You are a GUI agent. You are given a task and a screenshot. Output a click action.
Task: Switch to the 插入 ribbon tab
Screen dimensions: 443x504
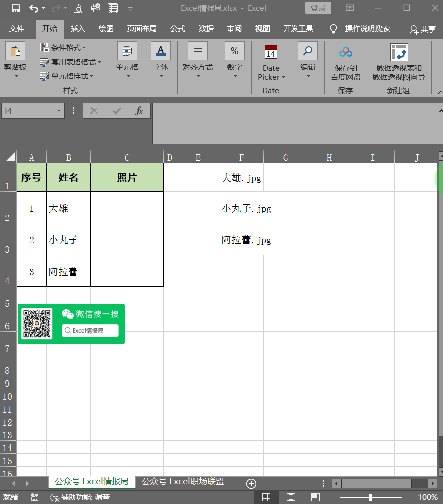[x=78, y=29]
